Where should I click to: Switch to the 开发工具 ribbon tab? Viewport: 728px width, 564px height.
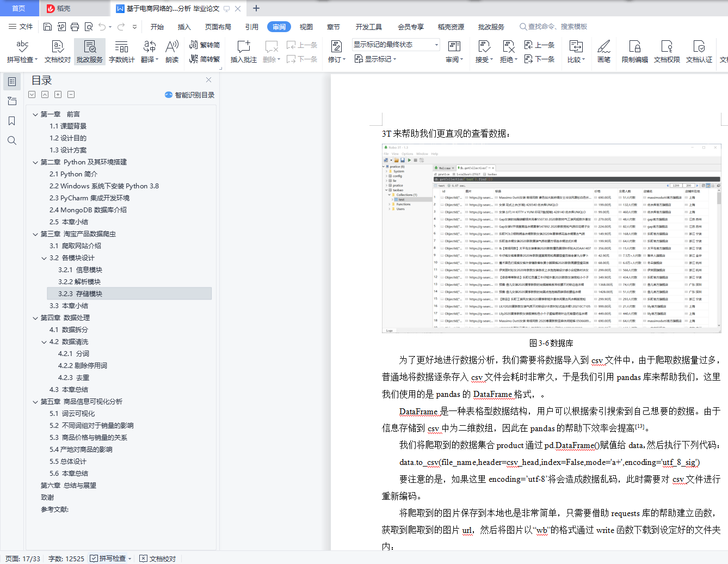(369, 27)
